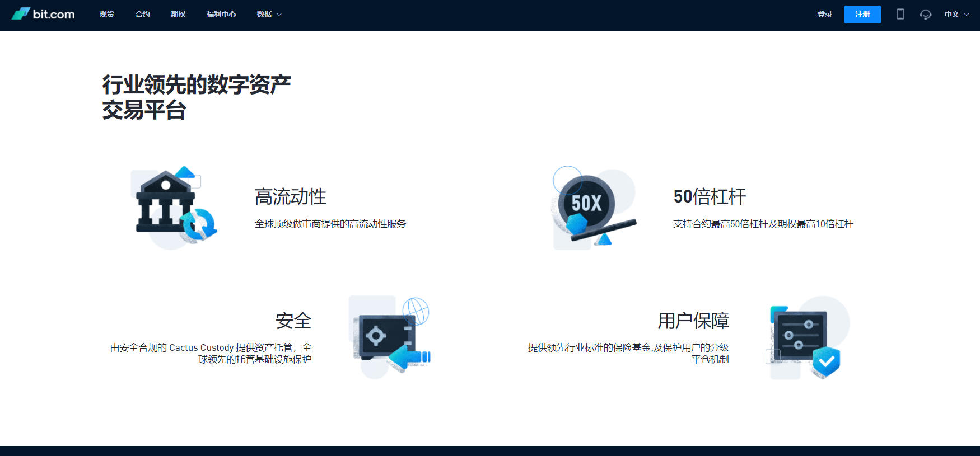Screen dimensions: 980x456
Task: Click the 保险基金 description text
Action: 628,353
